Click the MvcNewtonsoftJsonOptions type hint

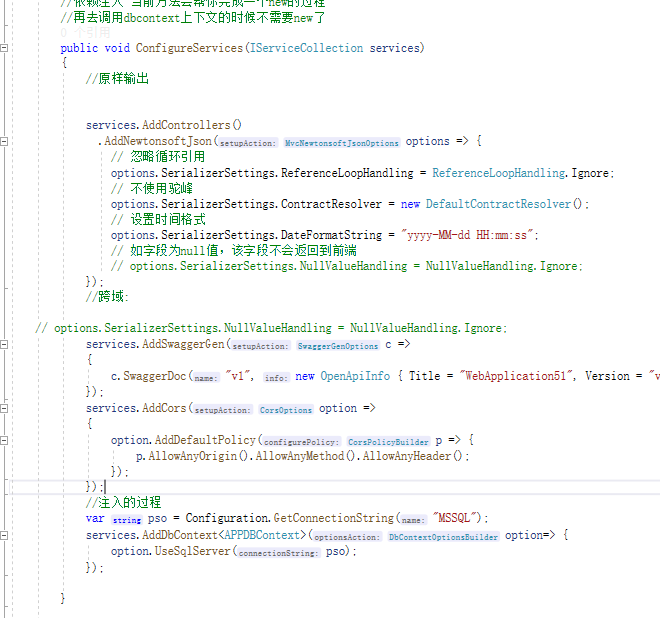[341, 143]
